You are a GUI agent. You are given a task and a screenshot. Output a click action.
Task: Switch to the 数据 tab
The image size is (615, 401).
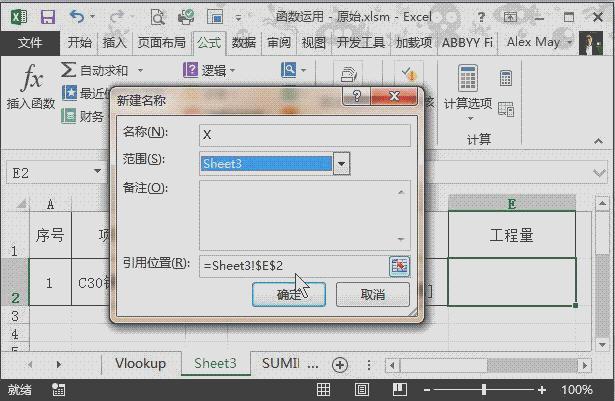[244, 42]
